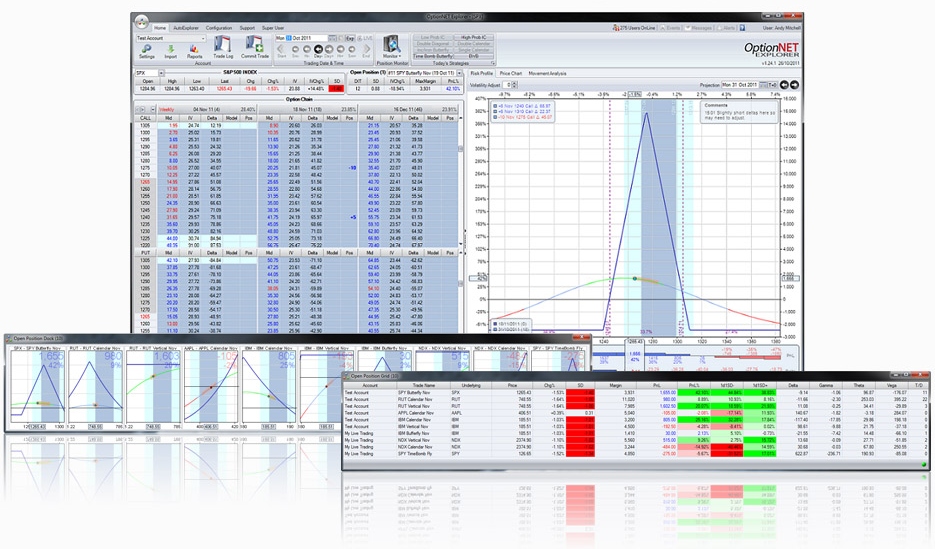Click the OptionNET application orb button

pyautogui.click(x=141, y=22)
